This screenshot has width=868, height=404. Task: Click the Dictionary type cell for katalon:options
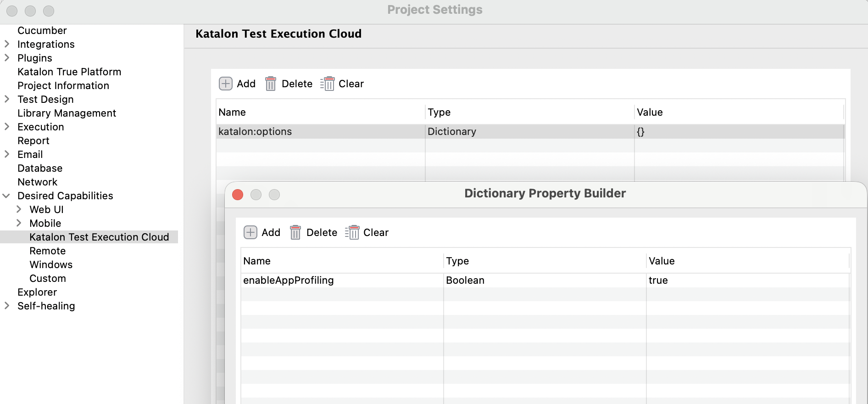tap(530, 131)
